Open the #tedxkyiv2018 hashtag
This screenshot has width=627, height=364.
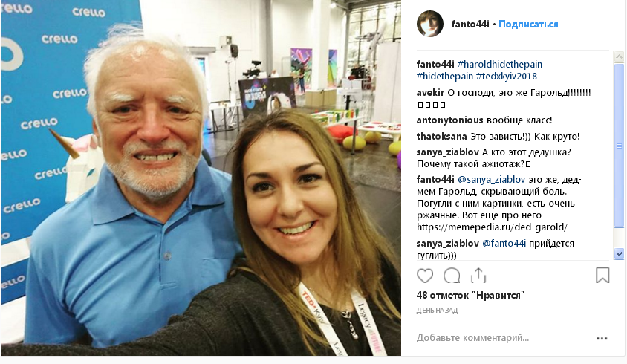506,76
